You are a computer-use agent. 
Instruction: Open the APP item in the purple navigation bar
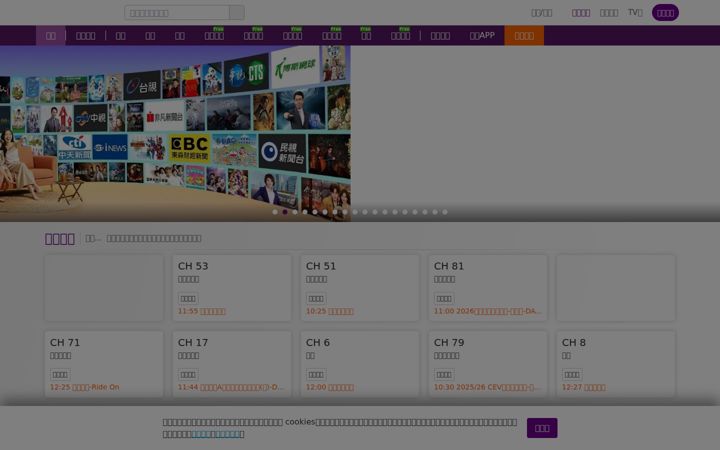point(482,35)
